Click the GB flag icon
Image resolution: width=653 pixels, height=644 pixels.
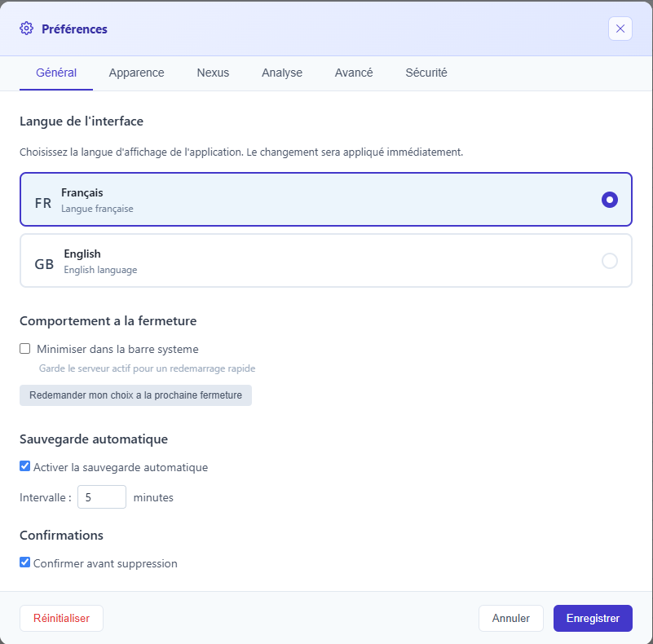(x=44, y=264)
